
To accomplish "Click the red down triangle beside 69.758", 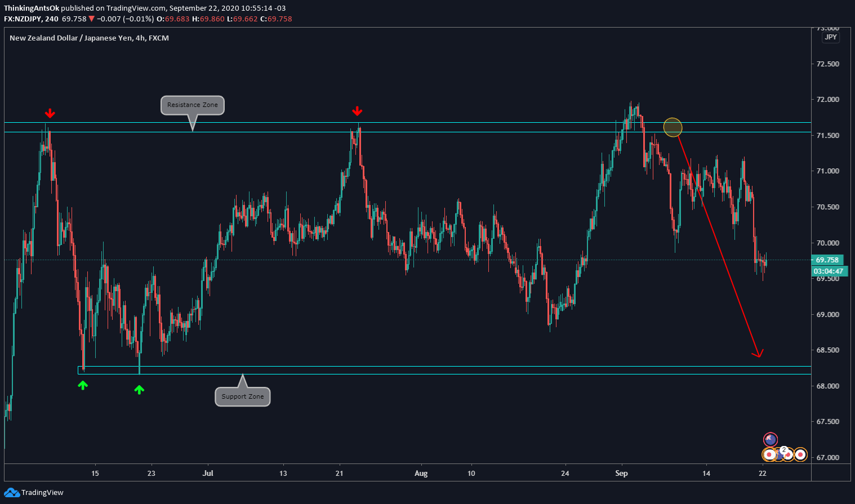I will coord(92,19).
